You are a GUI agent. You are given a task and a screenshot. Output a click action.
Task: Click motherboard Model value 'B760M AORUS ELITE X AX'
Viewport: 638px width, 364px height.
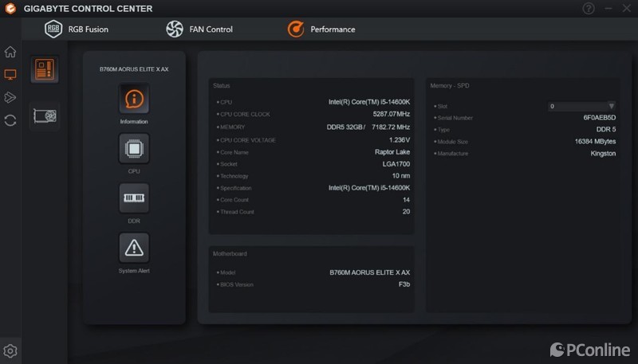(x=369, y=272)
